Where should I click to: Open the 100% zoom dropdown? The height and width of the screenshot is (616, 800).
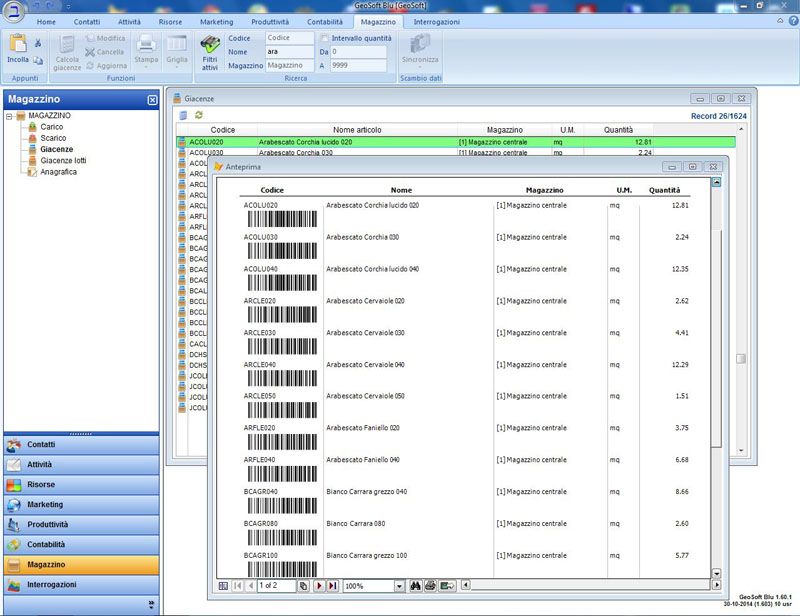pyautogui.click(x=399, y=585)
